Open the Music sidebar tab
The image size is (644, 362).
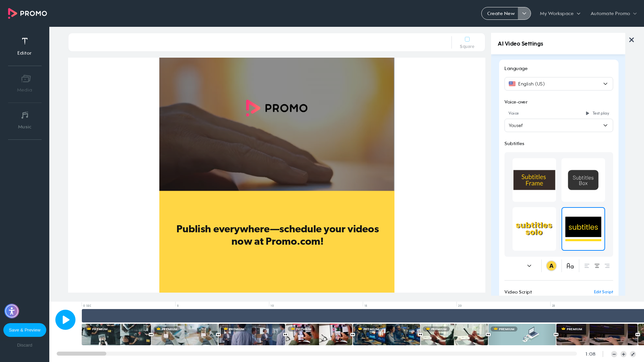click(25, 121)
